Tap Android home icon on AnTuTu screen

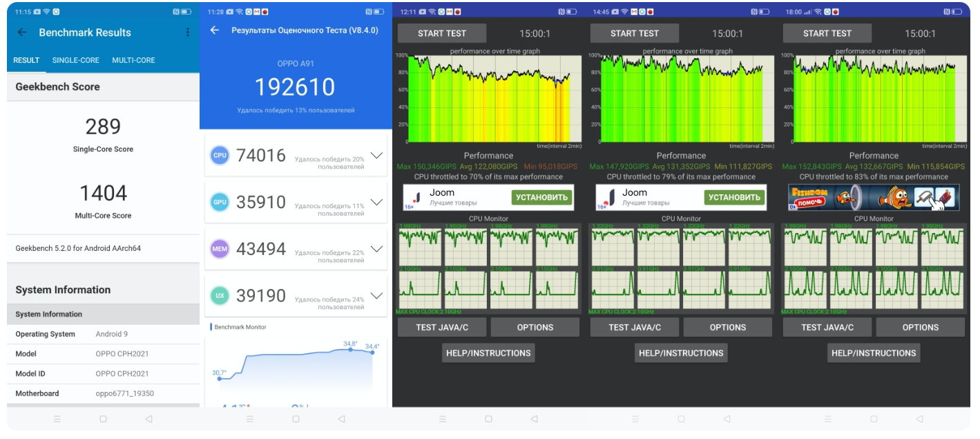tap(296, 419)
